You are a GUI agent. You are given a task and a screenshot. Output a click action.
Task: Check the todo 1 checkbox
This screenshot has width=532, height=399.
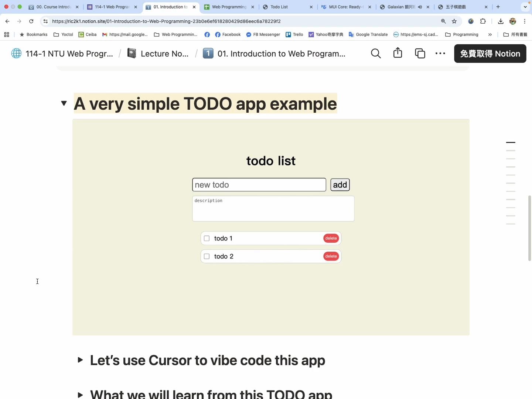pos(207,239)
